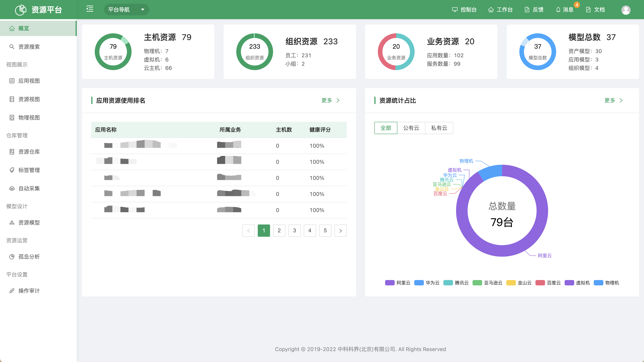
Task: Click the 控制台 monitor icon
Action: tap(455, 10)
